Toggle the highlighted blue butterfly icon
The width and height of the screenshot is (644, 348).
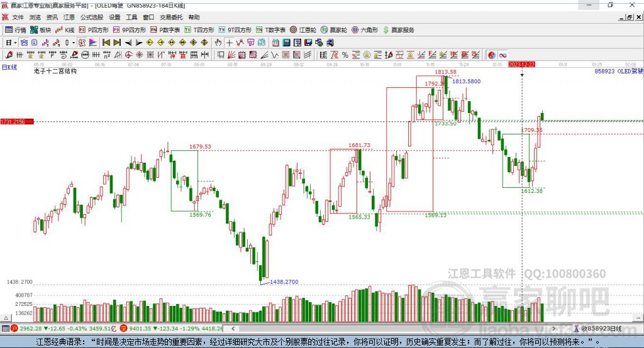24,43
